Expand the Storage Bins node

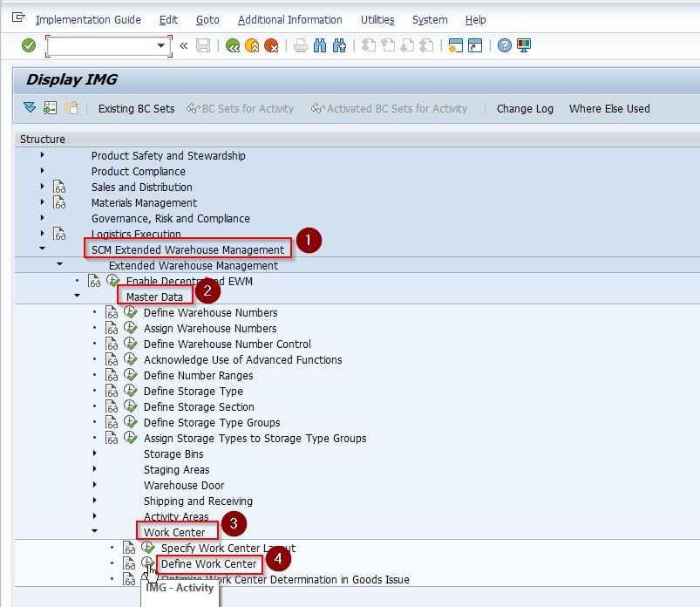click(94, 454)
